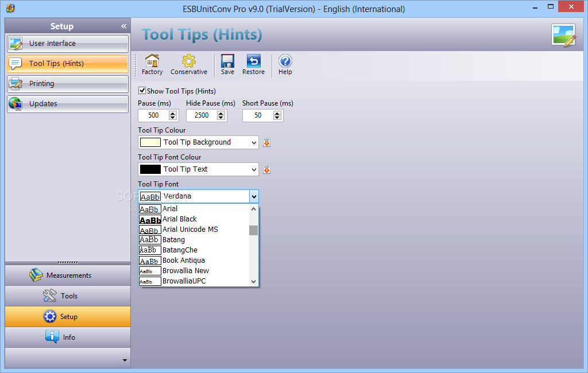Screen dimensions: 588x373
Task: Choose Book Antiqua from the font list
Action: pos(194,261)
